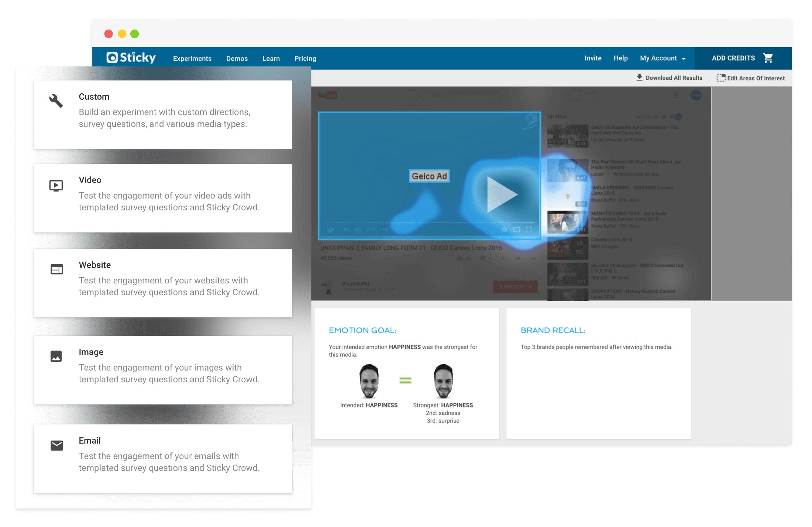This screenshot has height=527, width=812.
Task: Click the Invite link
Action: [x=593, y=58]
